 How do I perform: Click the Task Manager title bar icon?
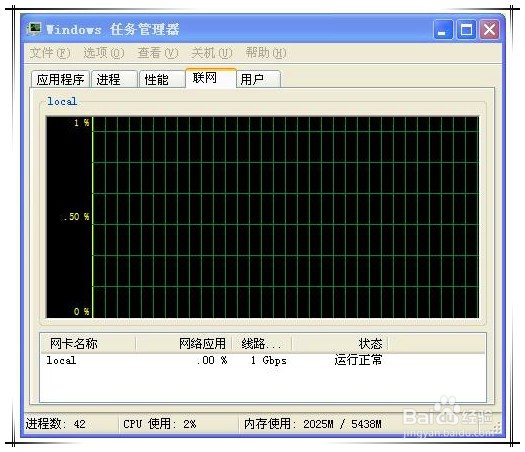[x=34, y=29]
